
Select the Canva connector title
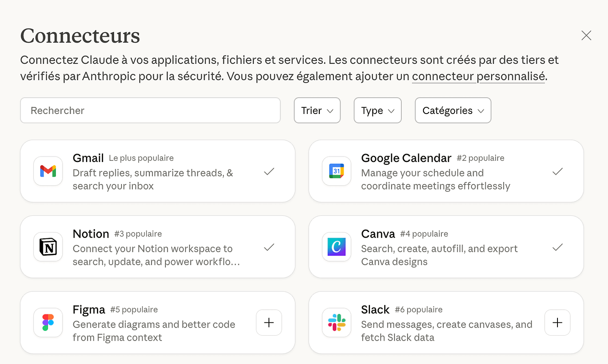(378, 234)
